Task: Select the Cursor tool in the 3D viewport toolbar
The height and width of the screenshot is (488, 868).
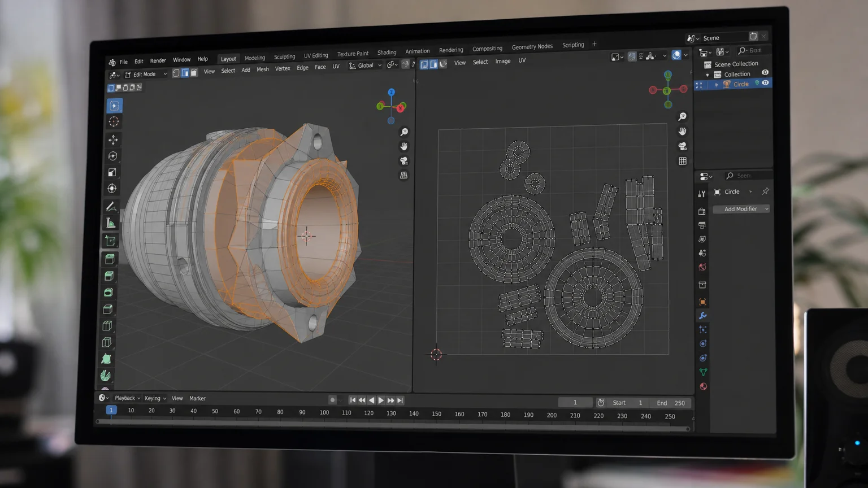Action: pos(114,121)
